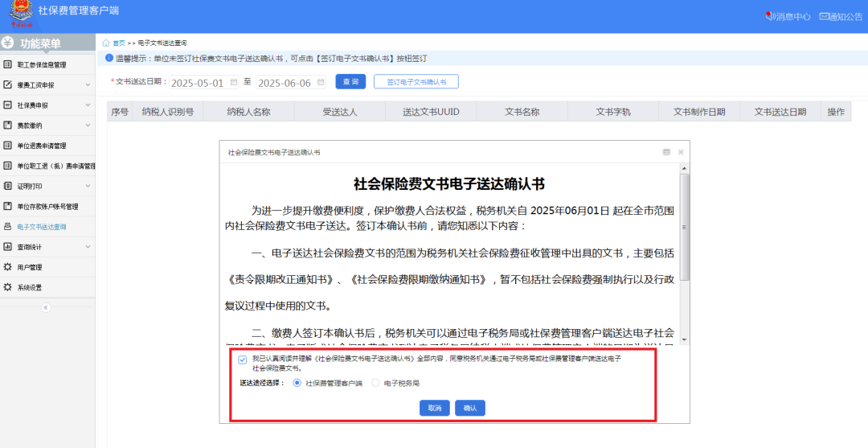Select 社保费管理客户端 delivery radio option

tap(297, 384)
